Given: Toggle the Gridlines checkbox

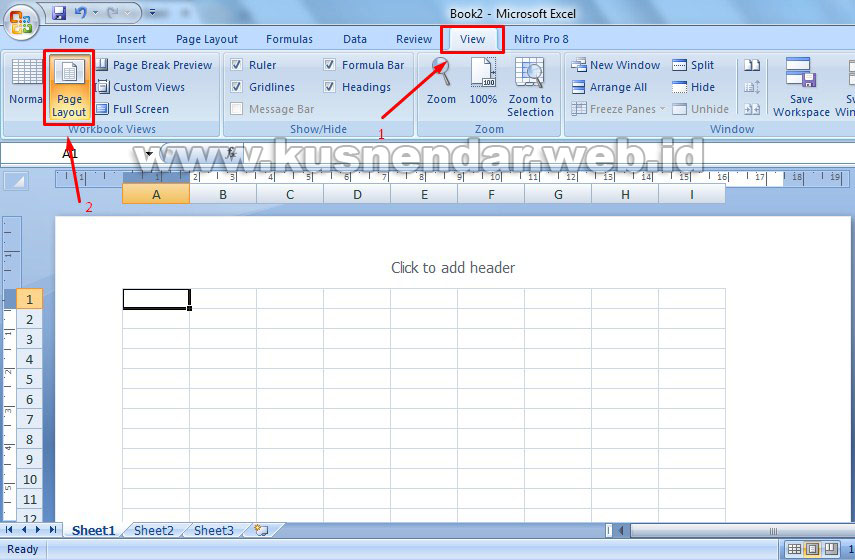Looking at the screenshot, I should [236, 87].
